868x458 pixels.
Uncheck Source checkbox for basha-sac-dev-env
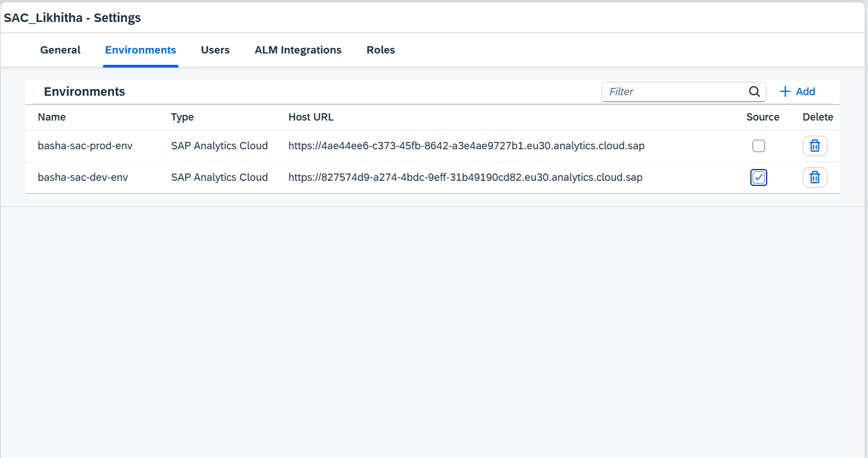click(759, 177)
